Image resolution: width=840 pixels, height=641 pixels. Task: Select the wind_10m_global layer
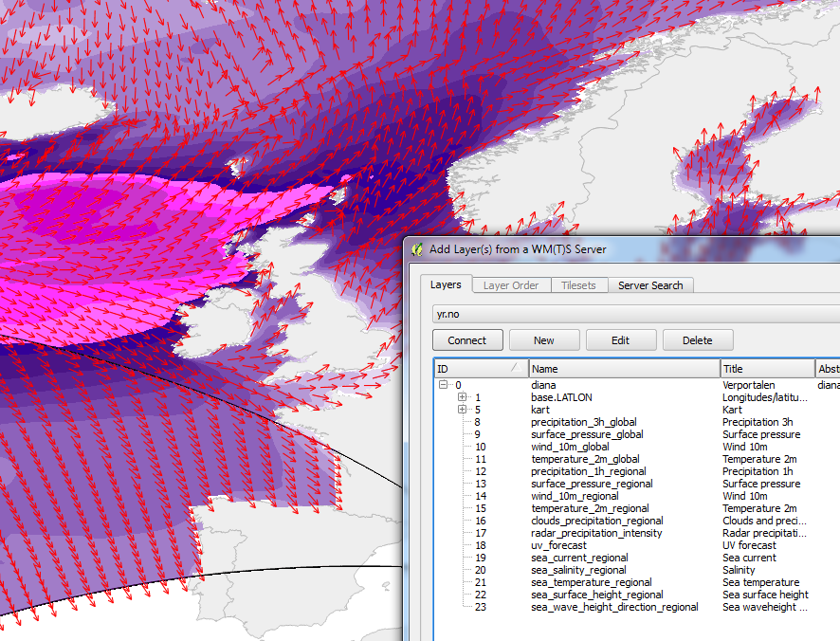click(x=570, y=447)
